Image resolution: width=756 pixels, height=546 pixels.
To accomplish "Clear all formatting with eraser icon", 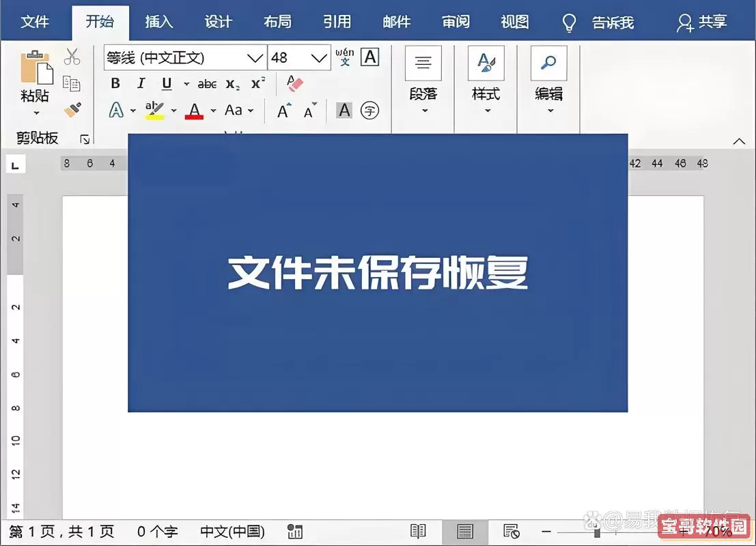I will pos(294,83).
